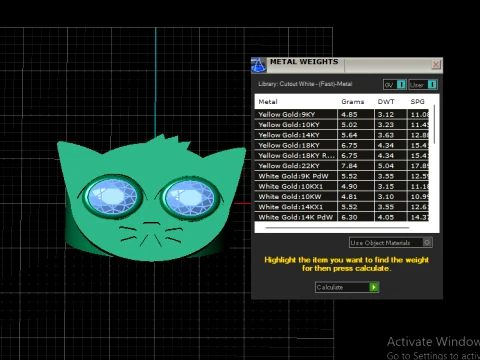
Task: Click the Metal Weights scale icon
Action: tap(258, 65)
